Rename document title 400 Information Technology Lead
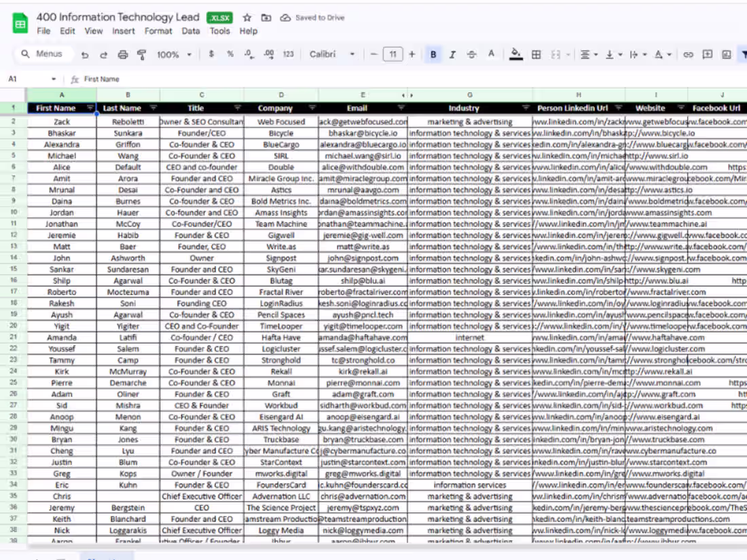The width and height of the screenshot is (747, 560). (x=117, y=17)
